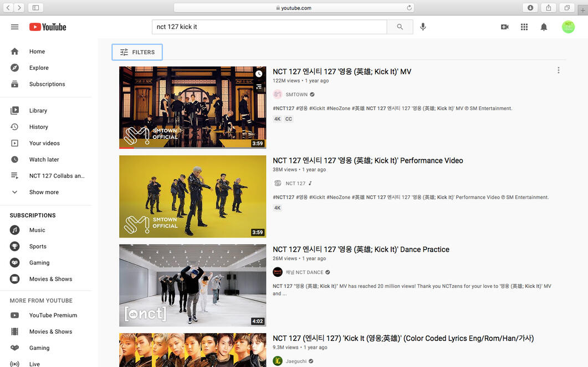Open the create video camera icon
Image resolution: width=588 pixels, height=367 pixels.
[x=504, y=27]
